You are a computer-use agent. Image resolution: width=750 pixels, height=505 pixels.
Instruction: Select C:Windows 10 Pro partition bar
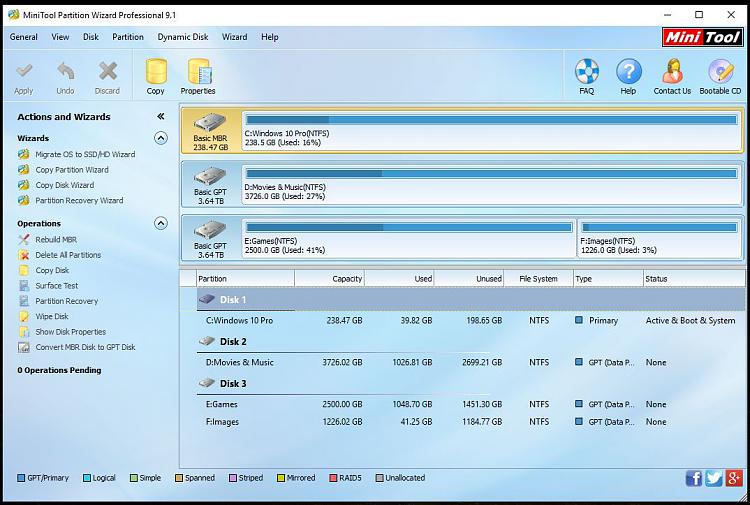tap(492, 130)
